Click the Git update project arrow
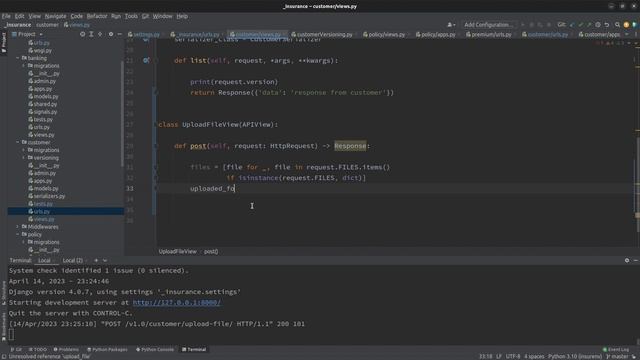This screenshot has width=640, height=360. (572, 25)
